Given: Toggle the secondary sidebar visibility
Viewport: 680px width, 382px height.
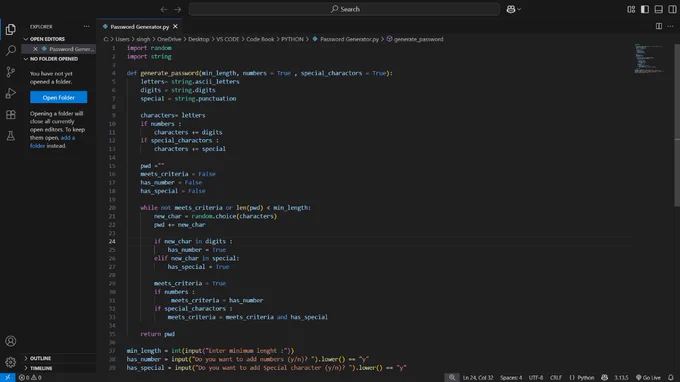Looking at the screenshot, I should [672, 9].
